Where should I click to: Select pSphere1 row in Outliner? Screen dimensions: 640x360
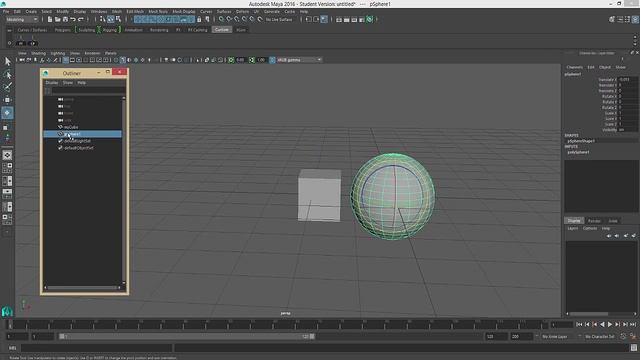[82, 134]
